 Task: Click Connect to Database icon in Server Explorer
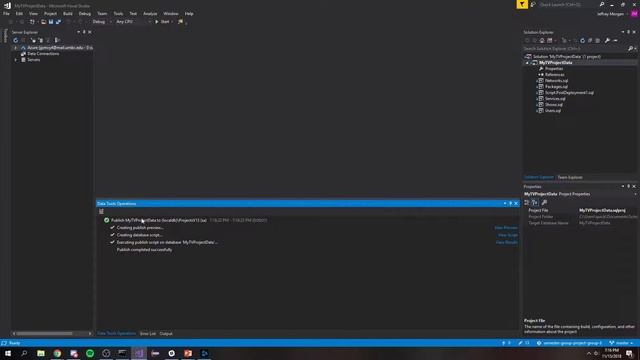tap(33, 40)
